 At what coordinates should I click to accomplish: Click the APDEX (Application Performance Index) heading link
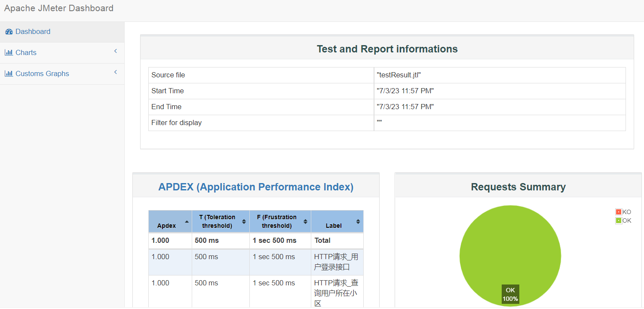[256, 187]
